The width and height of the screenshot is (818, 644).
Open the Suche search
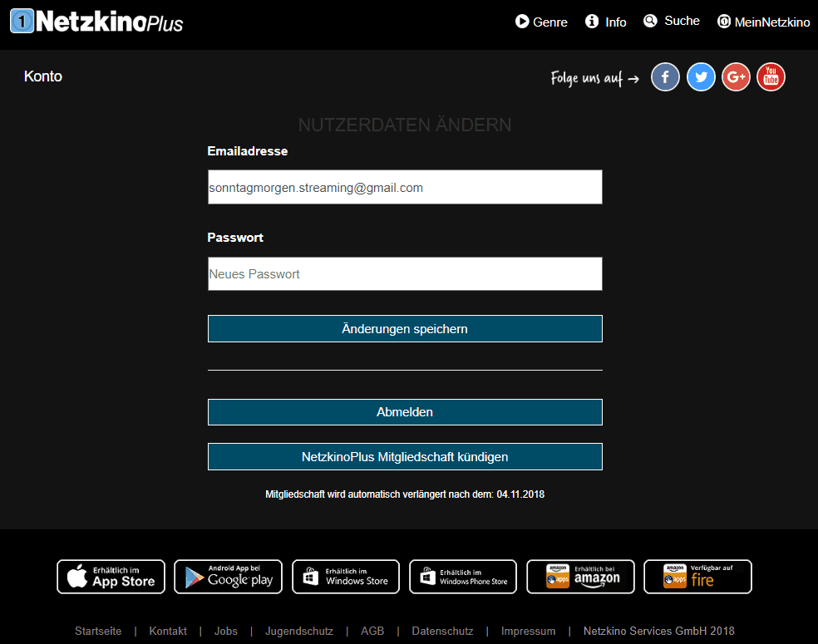point(672,21)
